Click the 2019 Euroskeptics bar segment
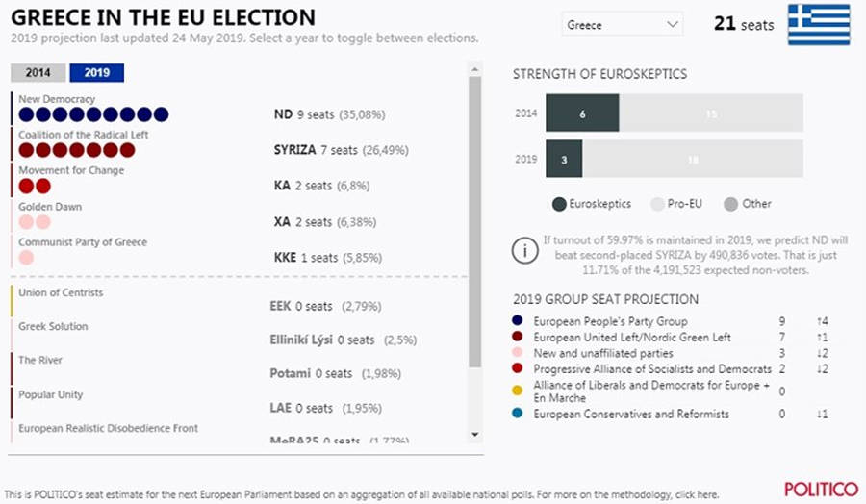The image size is (866, 504). pos(564,159)
